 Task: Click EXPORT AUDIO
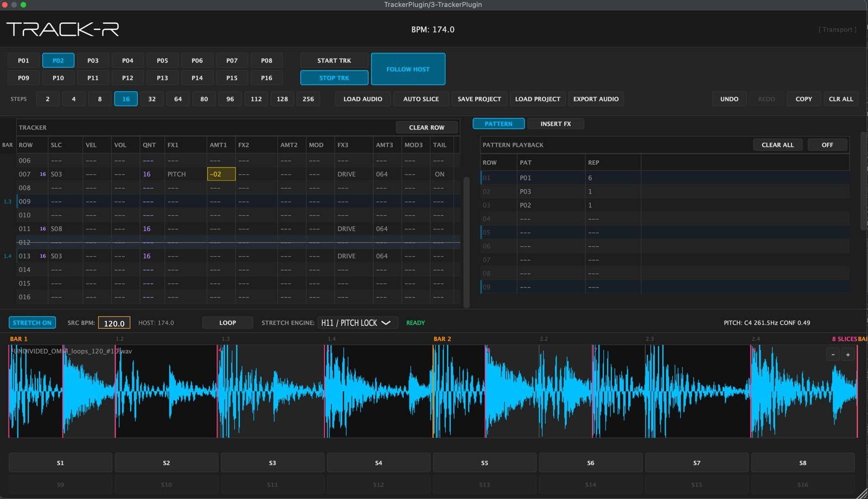click(596, 99)
